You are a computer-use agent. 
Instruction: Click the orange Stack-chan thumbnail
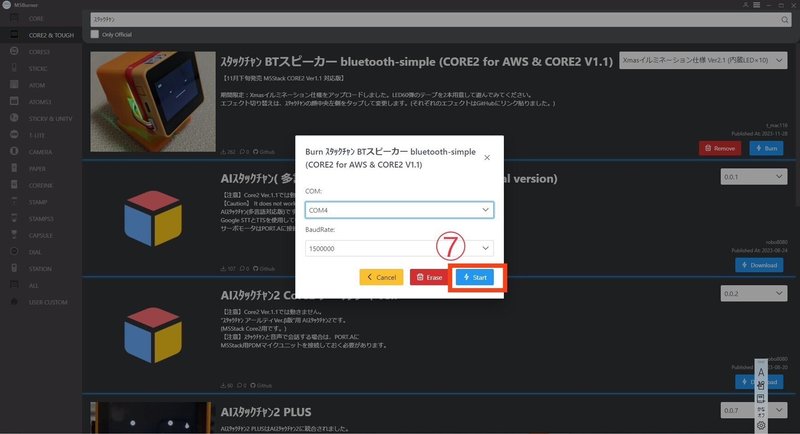[153, 101]
